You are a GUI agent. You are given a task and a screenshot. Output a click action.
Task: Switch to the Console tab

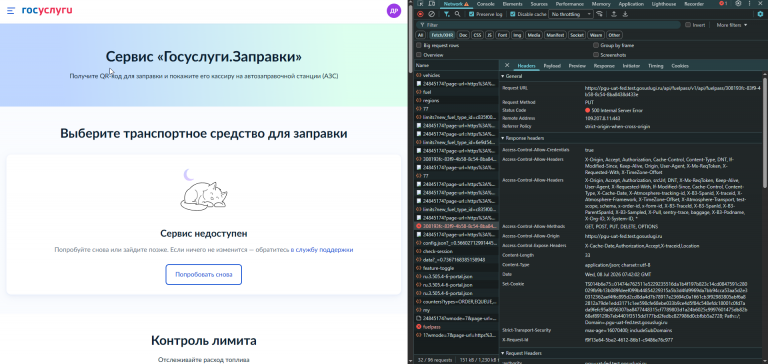coord(485,4)
